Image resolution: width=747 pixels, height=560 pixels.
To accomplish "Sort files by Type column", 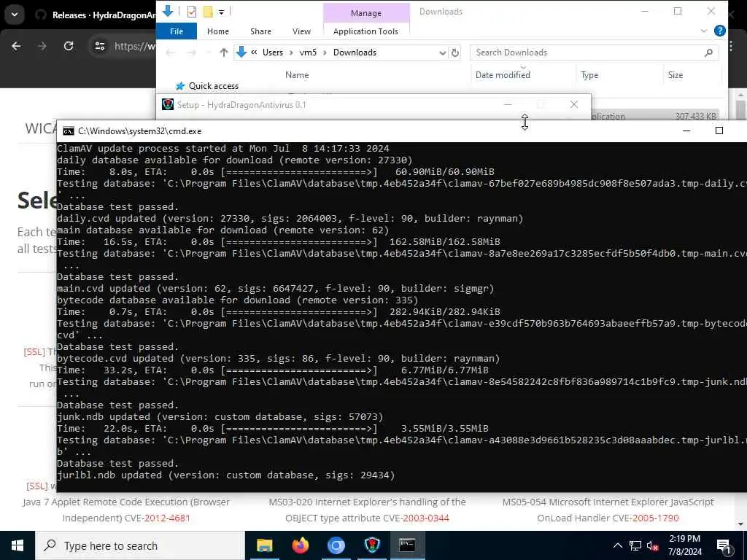I will coord(589,75).
